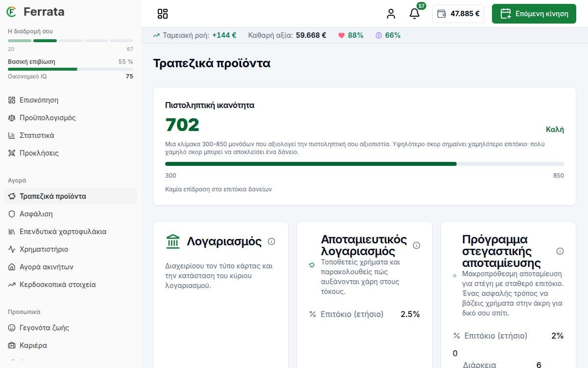Click the bank building icon on the Λογαριασμός card
The height and width of the screenshot is (368, 588).
click(x=173, y=241)
